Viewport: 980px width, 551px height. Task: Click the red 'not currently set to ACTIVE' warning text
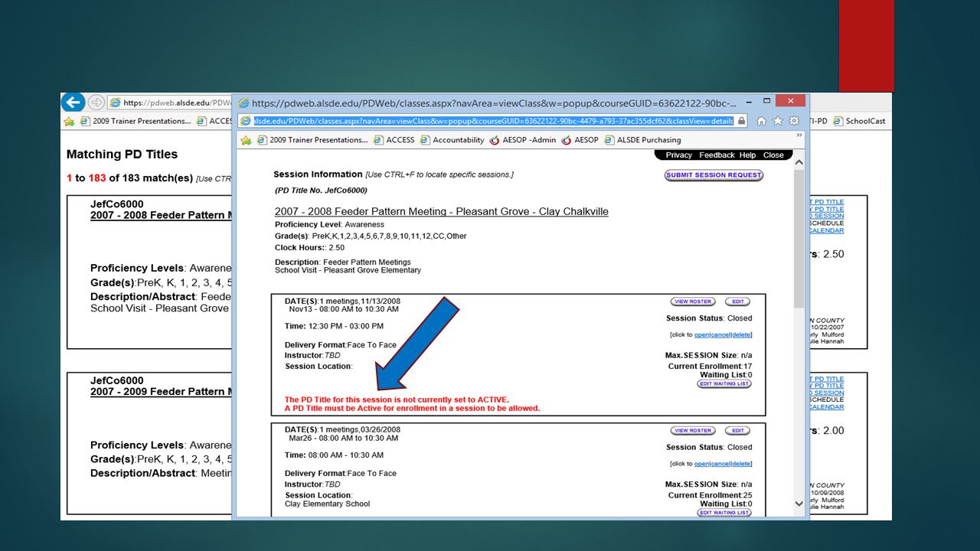click(397, 399)
